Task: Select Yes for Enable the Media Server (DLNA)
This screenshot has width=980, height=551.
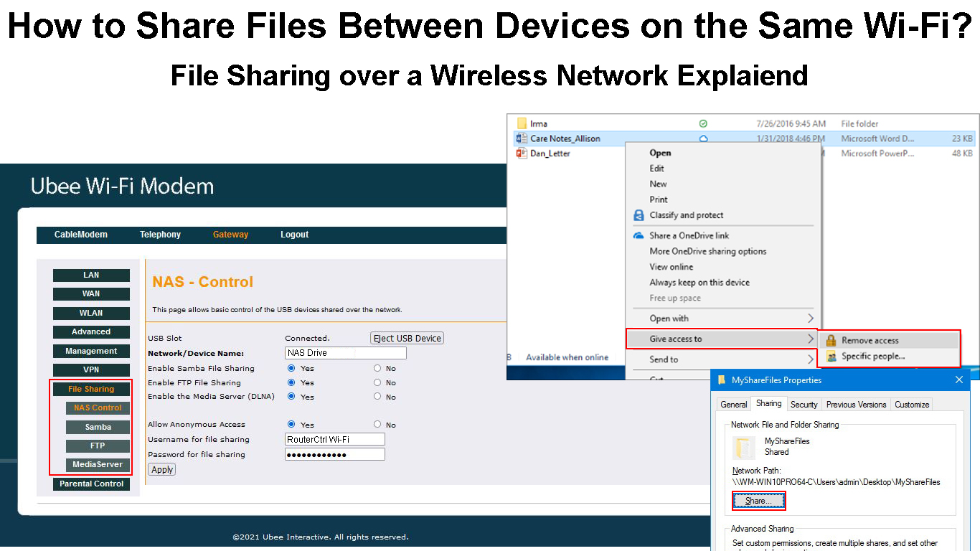Action: [x=291, y=396]
